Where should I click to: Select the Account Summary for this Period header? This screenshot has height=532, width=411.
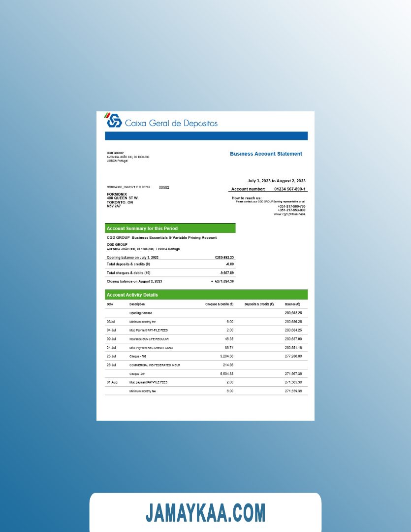click(142, 229)
